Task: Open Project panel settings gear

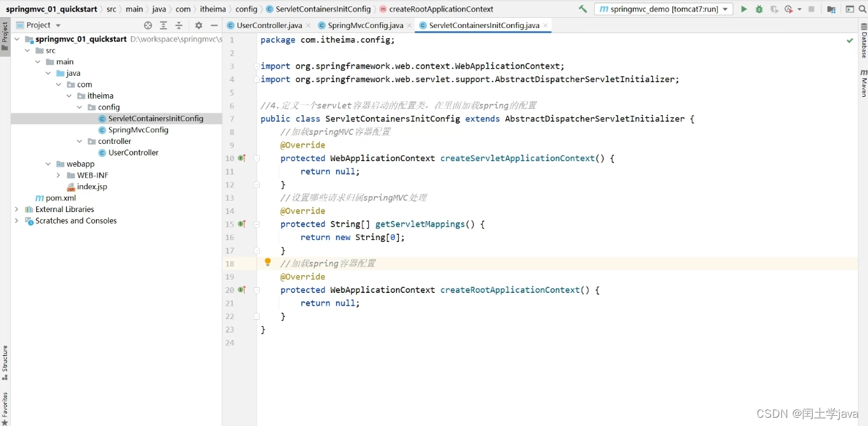Action: pos(199,25)
